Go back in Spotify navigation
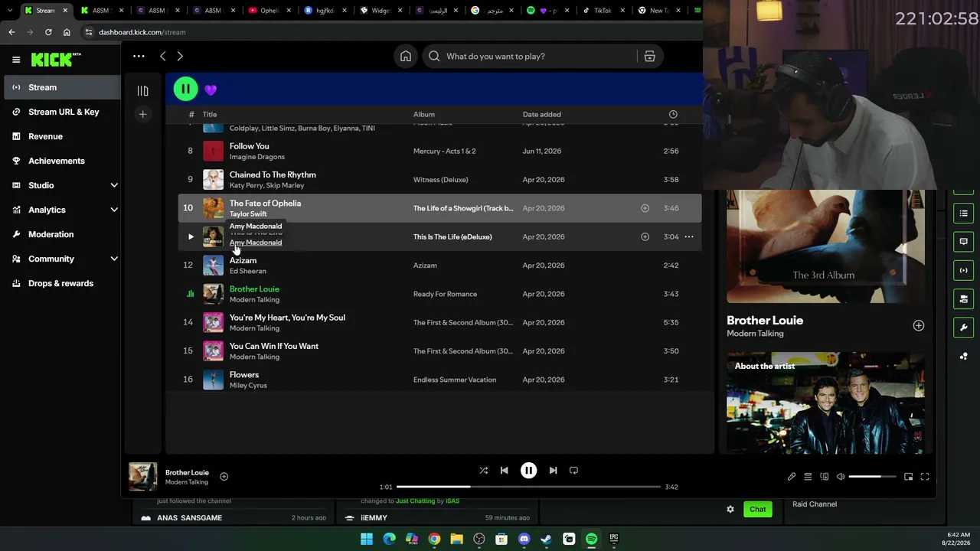Image resolution: width=980 pixels, height=551 pixels. point(163,56)
